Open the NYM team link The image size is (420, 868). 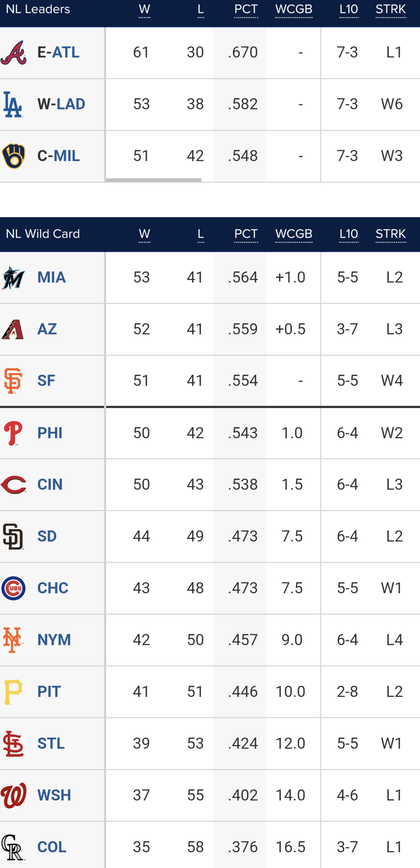coord(54,640)
